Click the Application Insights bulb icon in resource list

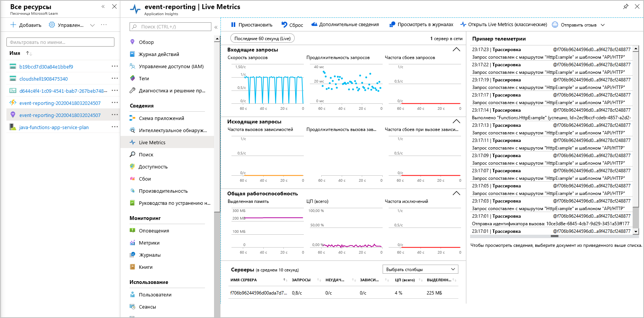coord(13,115)
